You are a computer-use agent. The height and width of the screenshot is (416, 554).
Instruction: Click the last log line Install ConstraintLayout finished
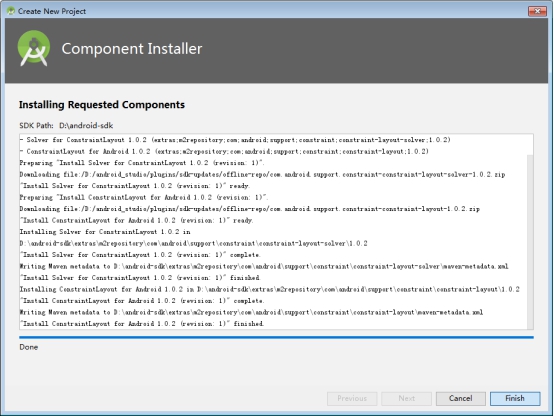142,323
